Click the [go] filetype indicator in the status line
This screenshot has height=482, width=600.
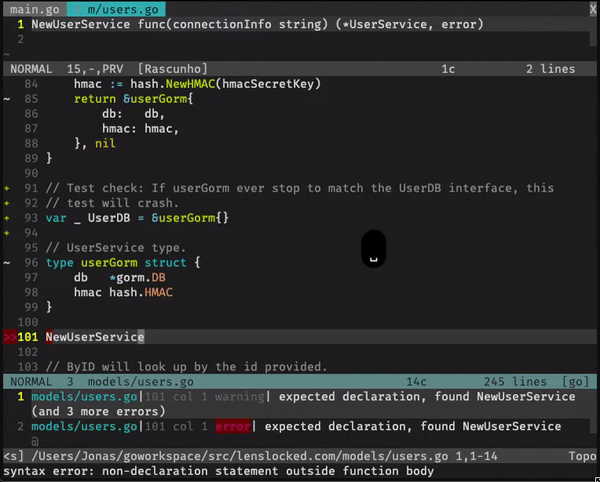(x=576, y=382)
